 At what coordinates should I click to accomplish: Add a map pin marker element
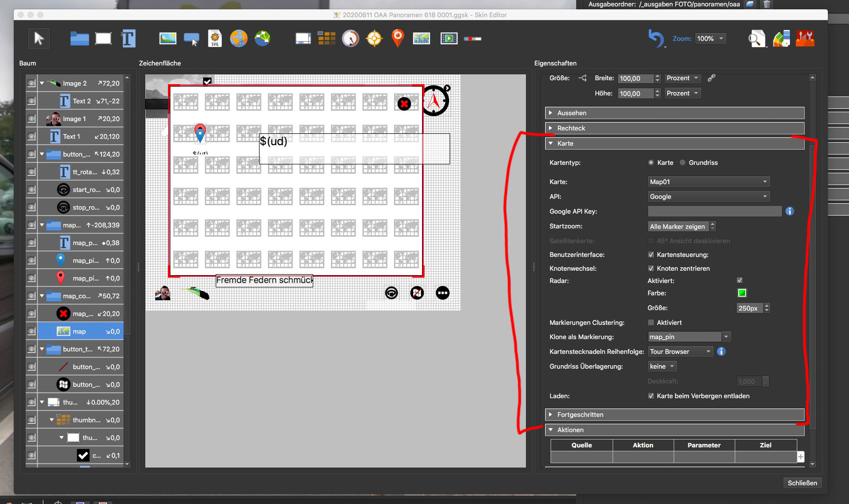(398, 38)
